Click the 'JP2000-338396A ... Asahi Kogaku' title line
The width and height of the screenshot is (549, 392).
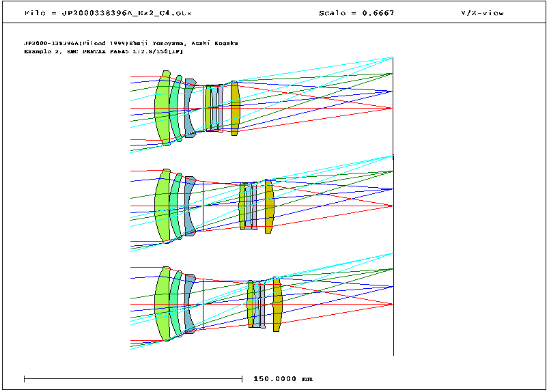point(130,43)
